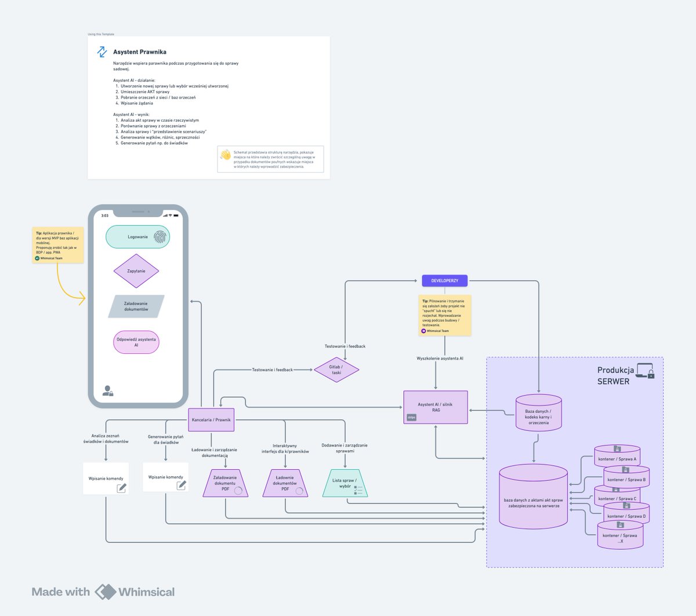The height and width of the screenshot is (616, 696).
Task: Click the stripe badge on Asystent AI node
Action: tap(411, 417)
